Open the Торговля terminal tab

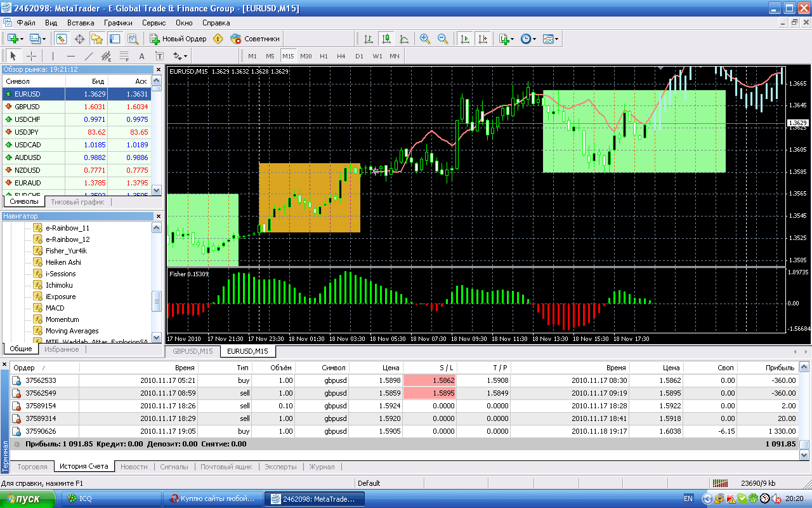pos(32,467)
